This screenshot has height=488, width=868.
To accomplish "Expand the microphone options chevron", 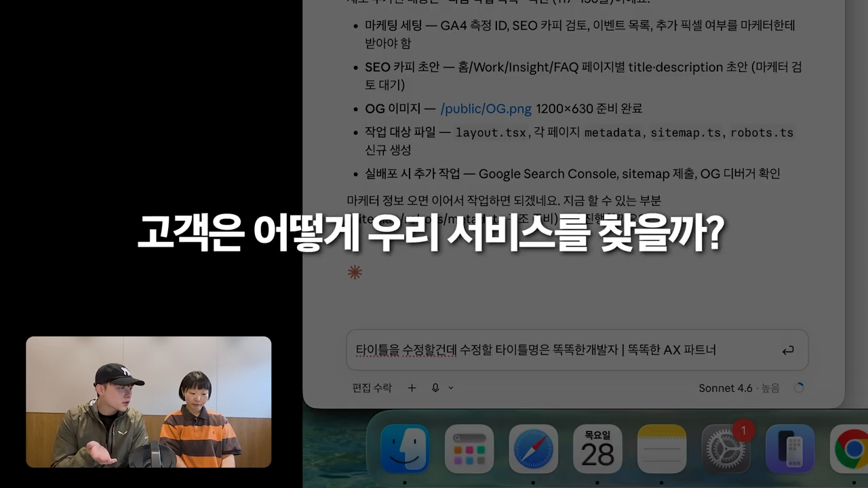I will click(x=451, y=388).
